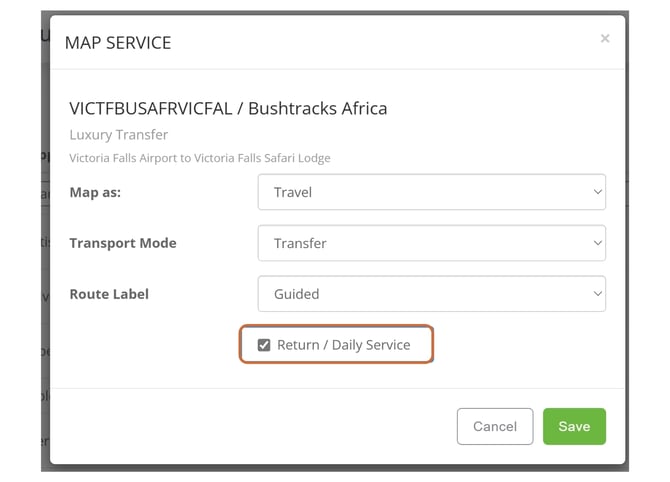Click the 'Transport Mode' field label
This screenshot has height=482, width=670.
pos(123,243)
